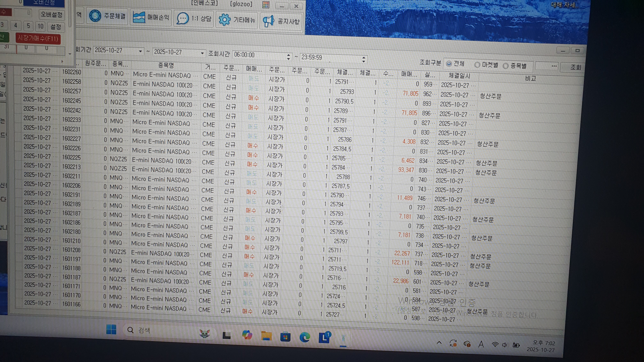
Task: Click the profit value 122,111
Action: click(x=400, y=263)
